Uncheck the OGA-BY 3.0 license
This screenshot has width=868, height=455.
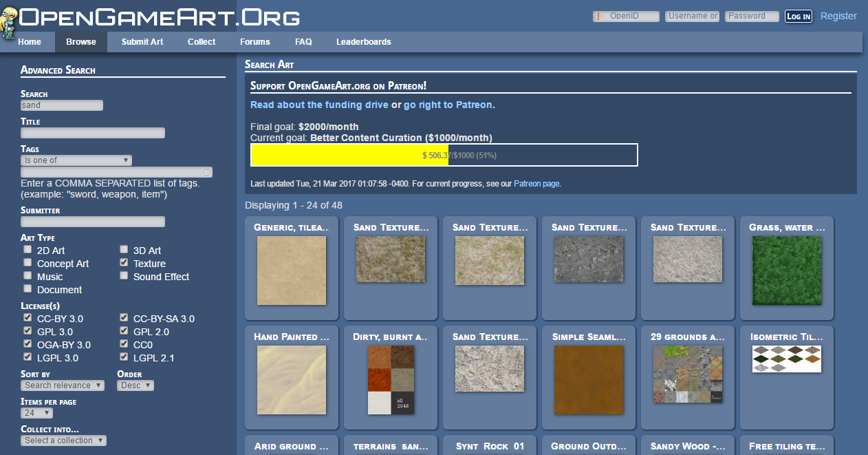click(28, 344)
